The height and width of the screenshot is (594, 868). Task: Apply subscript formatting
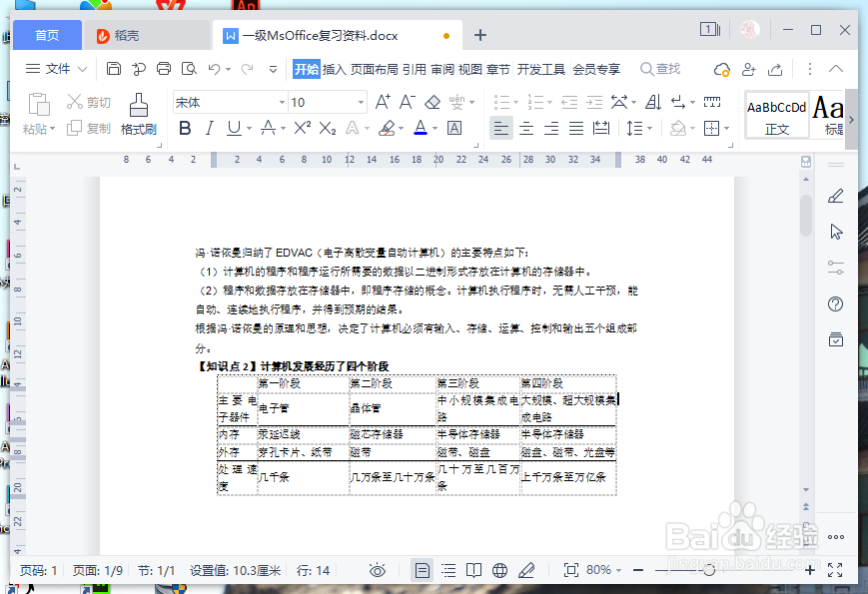point(327,127)
